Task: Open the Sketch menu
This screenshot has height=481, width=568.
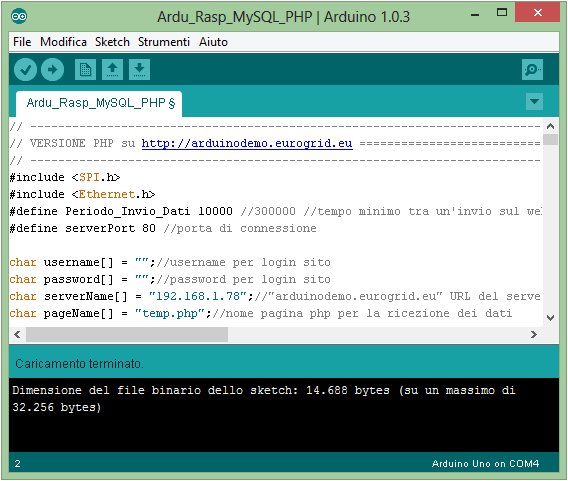Action: 112,42
